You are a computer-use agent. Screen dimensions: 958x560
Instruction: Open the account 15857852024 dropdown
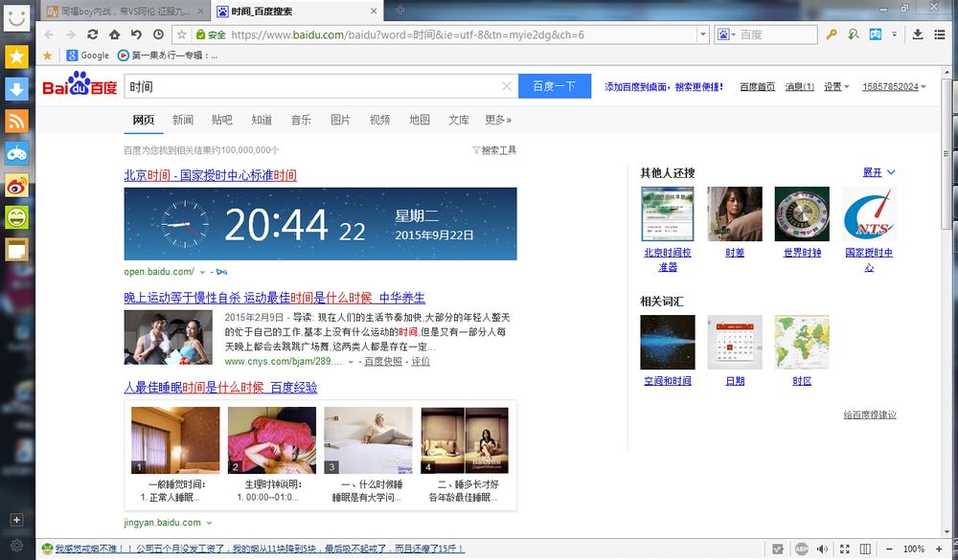[x=894, y=87]
